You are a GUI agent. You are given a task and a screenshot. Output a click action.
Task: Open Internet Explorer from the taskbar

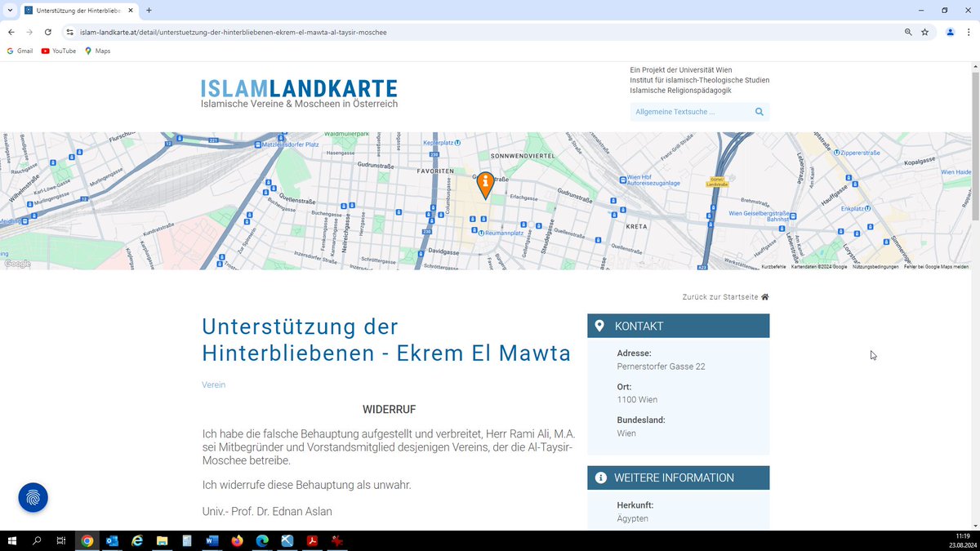(x=137, y=540)
